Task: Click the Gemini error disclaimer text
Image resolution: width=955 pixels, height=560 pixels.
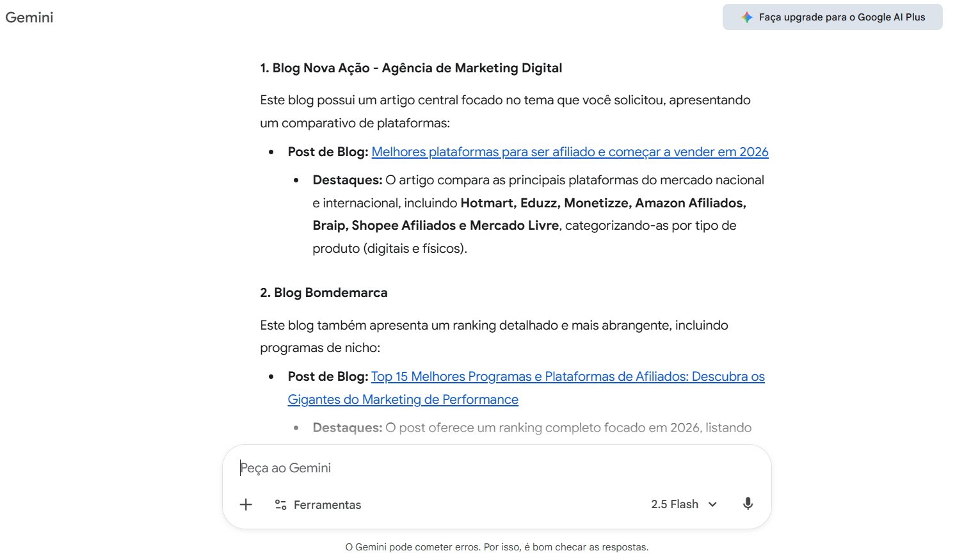Action: (497, 547)
